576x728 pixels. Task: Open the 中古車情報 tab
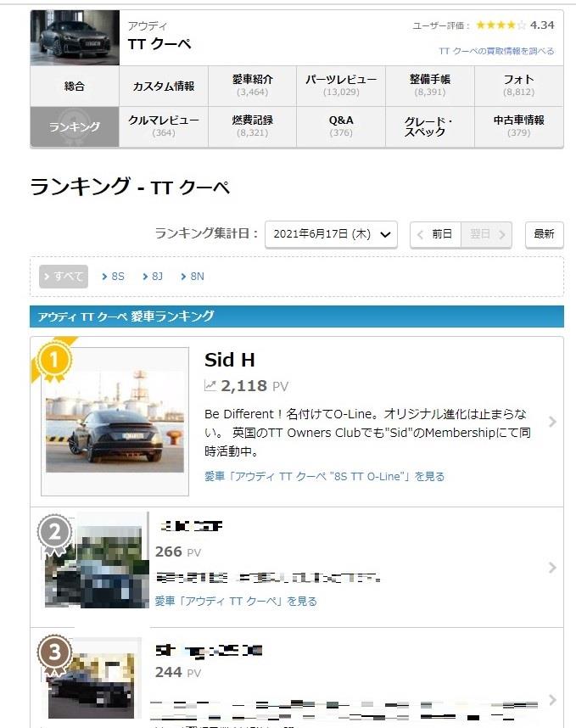[x=519, y=126]
